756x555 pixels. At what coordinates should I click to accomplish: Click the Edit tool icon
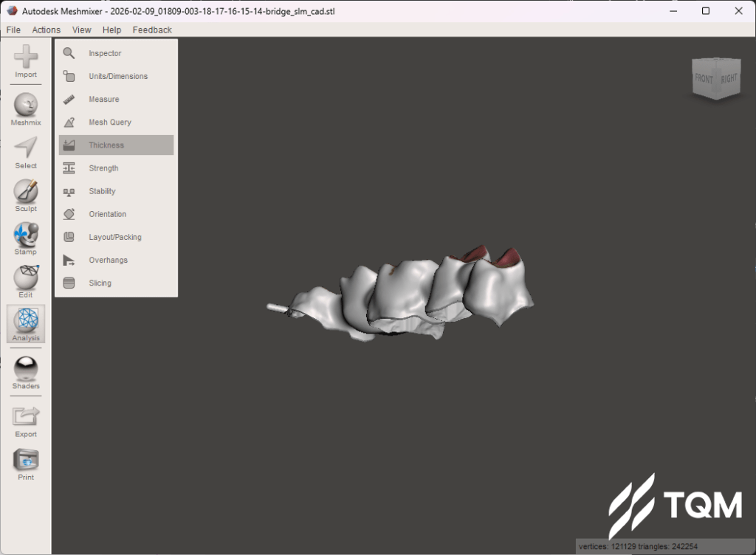tap(26, 279)
